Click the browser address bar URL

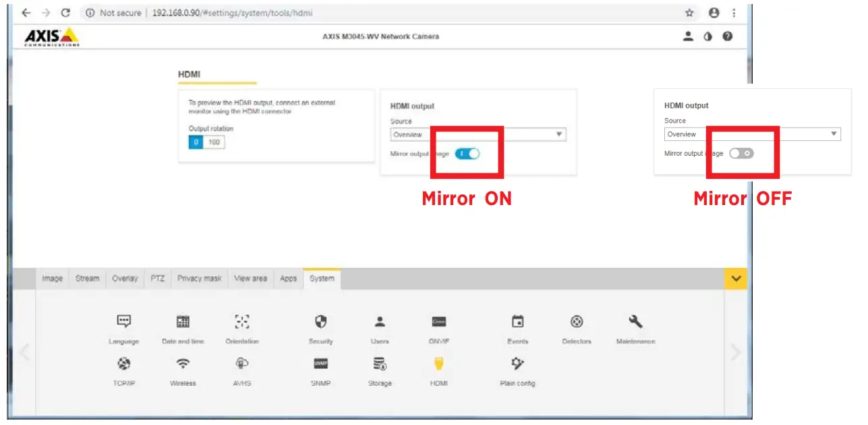231,13
